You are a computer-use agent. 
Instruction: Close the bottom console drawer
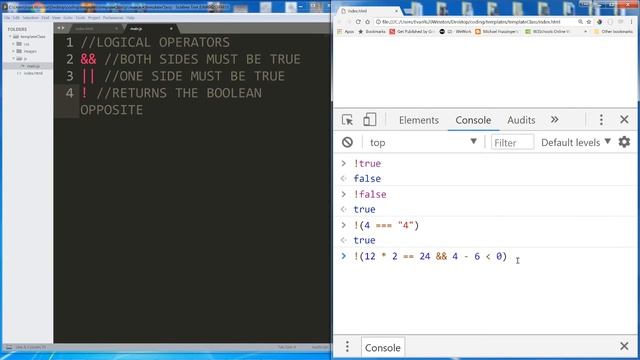point(624,346)
